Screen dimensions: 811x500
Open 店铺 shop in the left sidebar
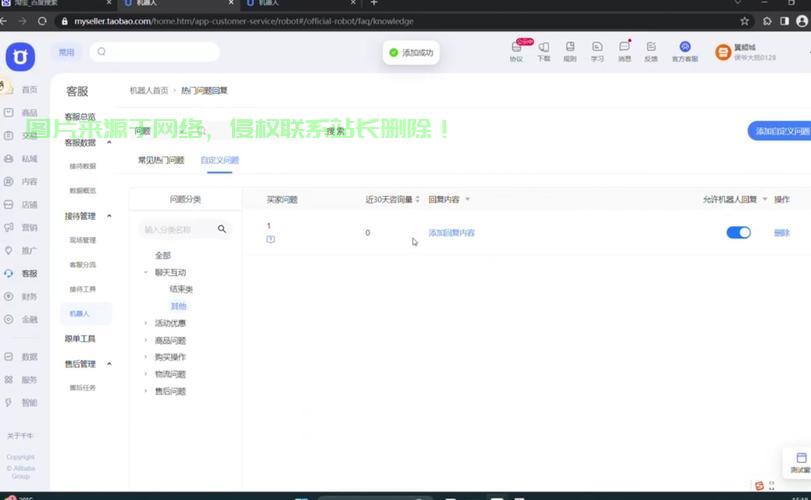tap(22, 205)
